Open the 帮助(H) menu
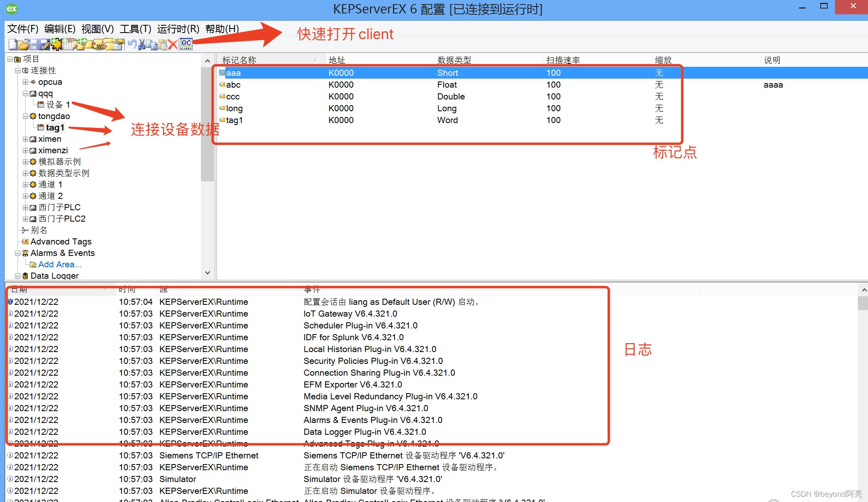The width and height of the screenshot is (868, 502). (x=222, y=29)
